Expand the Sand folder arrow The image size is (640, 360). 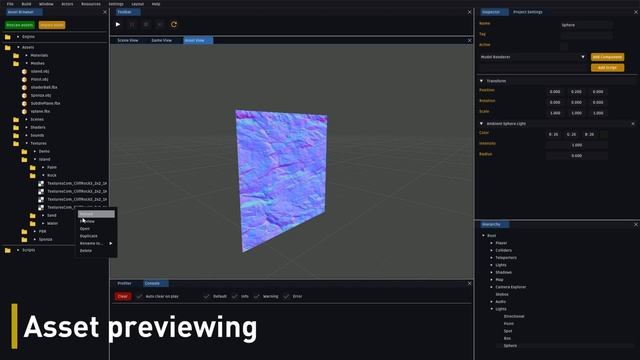[43, 216]
